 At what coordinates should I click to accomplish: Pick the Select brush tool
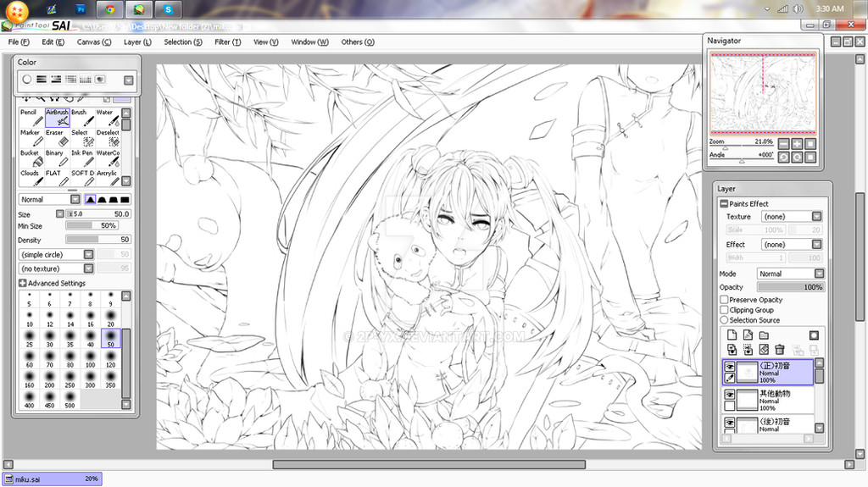[82, 138]
